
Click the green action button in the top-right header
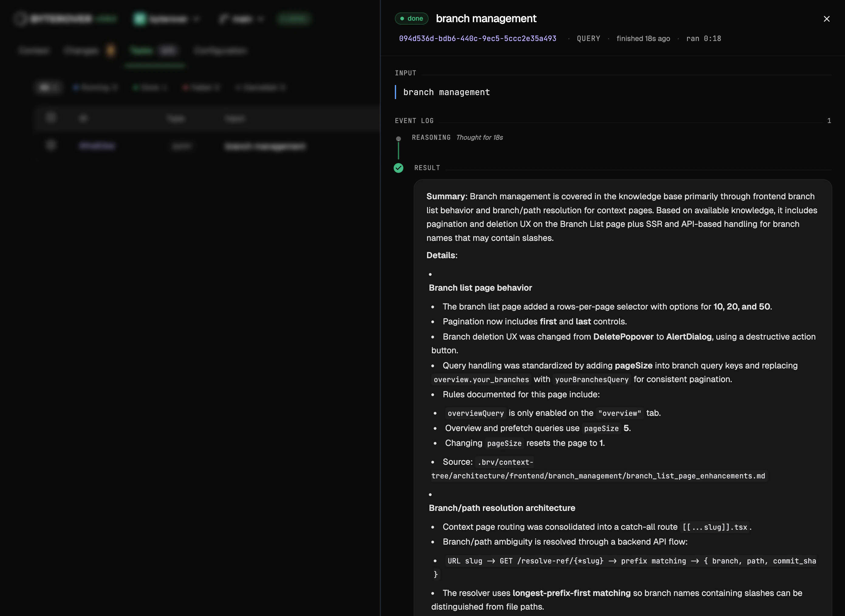(294, 18)
